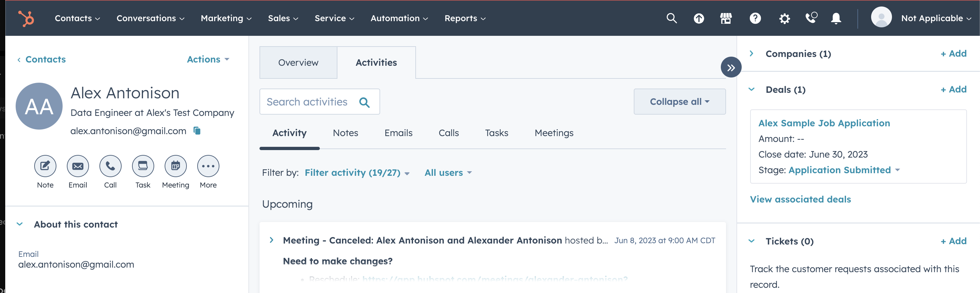
Task: Click the user avatar in top bar
Action: (881, 18)
